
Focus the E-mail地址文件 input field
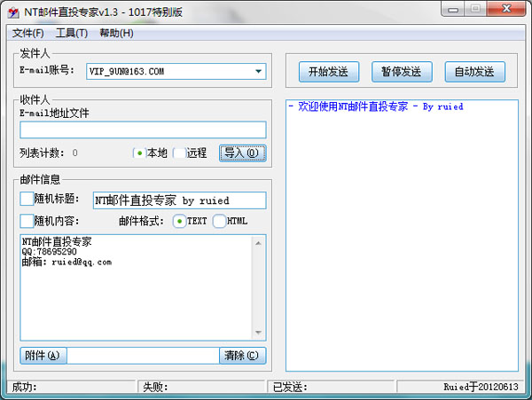pyautogui.click(x=143, y=130)
